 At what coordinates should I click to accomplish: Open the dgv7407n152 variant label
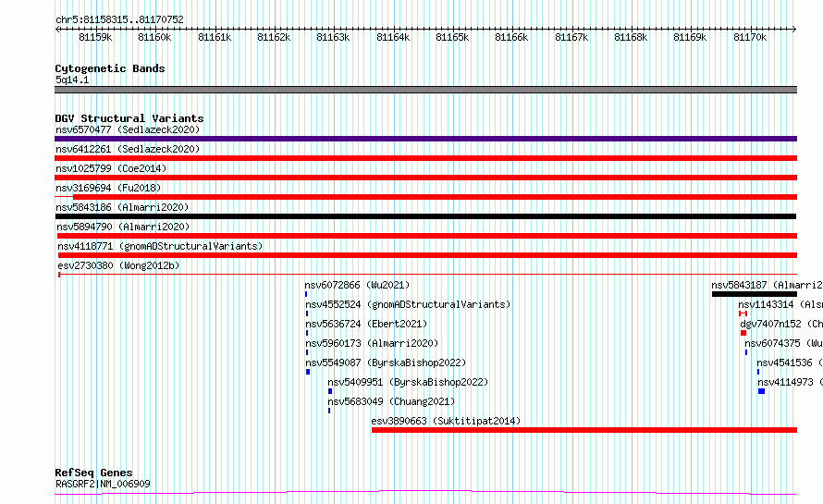781,324
